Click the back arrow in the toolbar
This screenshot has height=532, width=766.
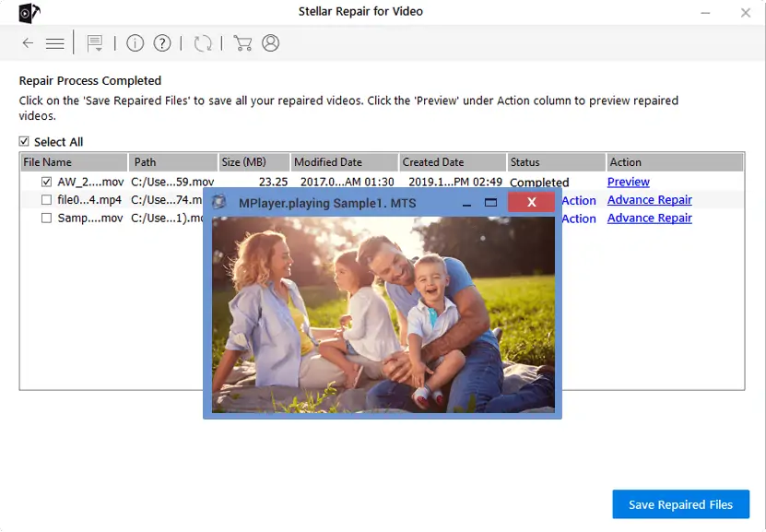click(x=28, y=42)
